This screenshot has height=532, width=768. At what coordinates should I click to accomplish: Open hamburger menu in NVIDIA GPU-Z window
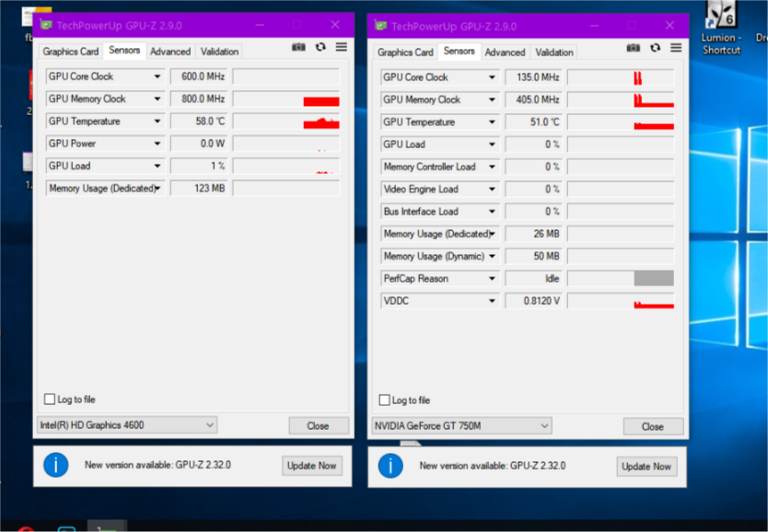[x=676, y=48]
